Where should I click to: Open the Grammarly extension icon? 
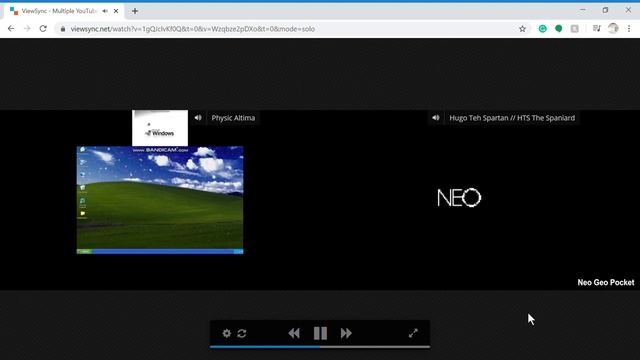tap(542, 29)
